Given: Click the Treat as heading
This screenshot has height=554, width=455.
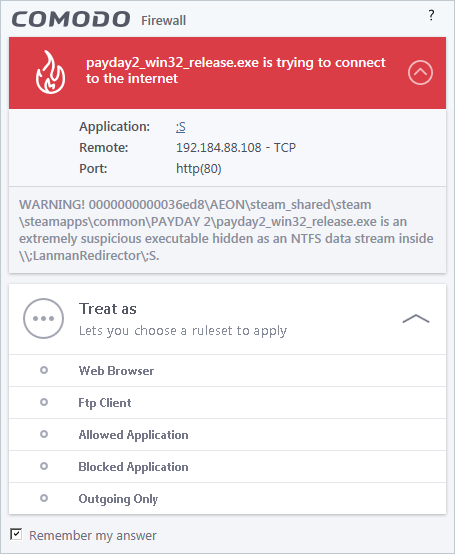Looking at the screenshot, I should (x=108, y=309).
